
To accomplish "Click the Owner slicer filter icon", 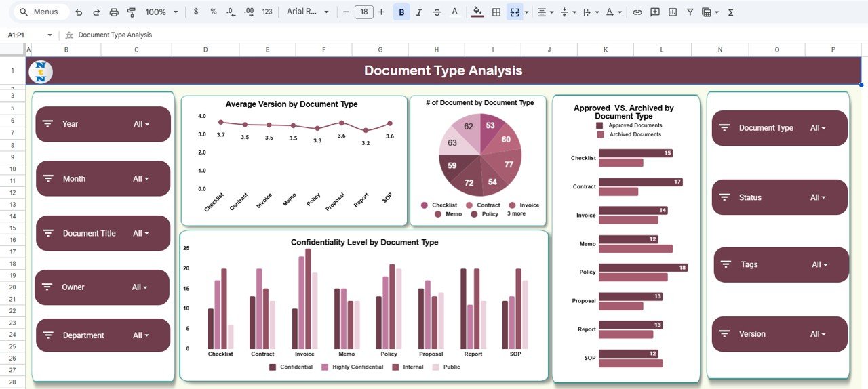I will [47, 287].
